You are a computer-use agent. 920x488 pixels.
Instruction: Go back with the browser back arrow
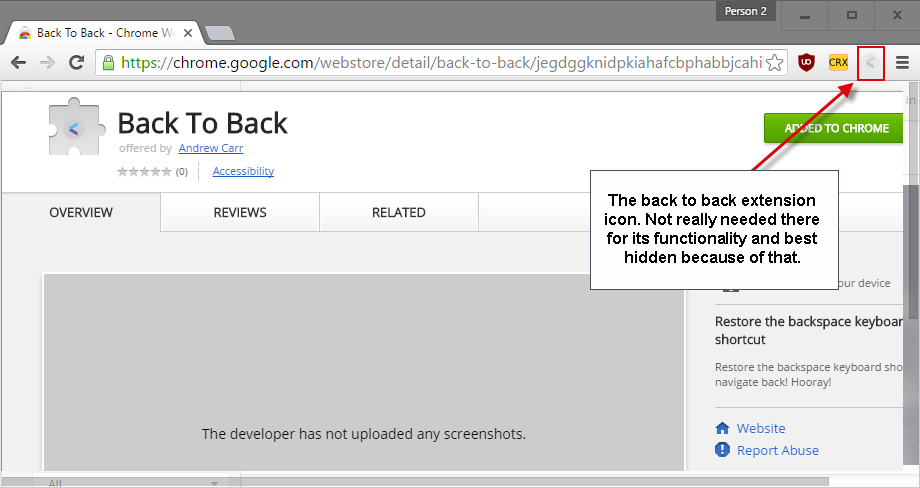18,63
